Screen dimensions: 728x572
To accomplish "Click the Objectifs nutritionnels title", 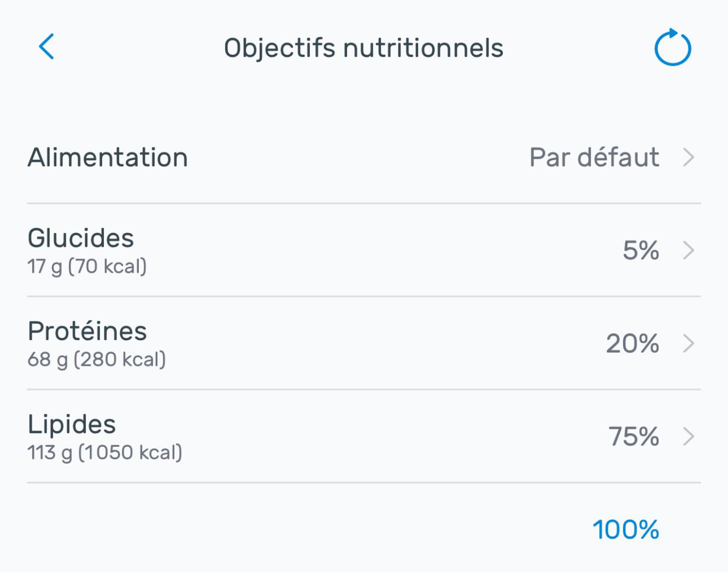I will [x=363, y=48].
